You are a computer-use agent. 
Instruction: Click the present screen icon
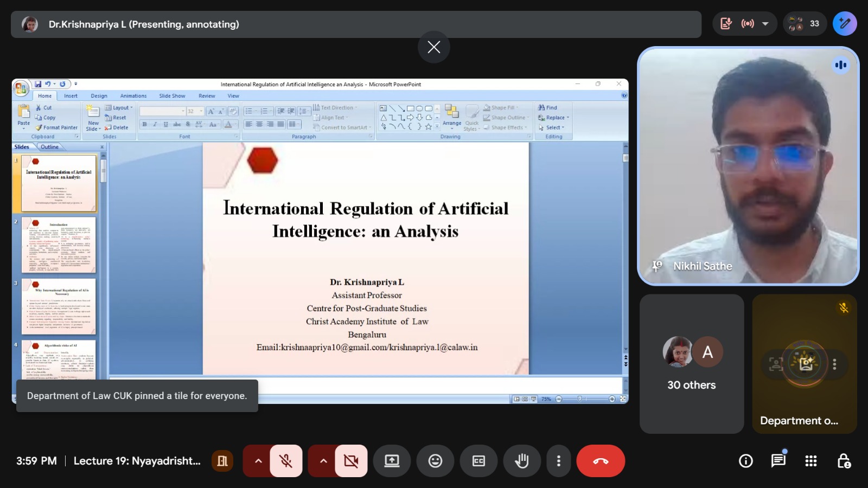pyautogui.click(x=392, y=461)
